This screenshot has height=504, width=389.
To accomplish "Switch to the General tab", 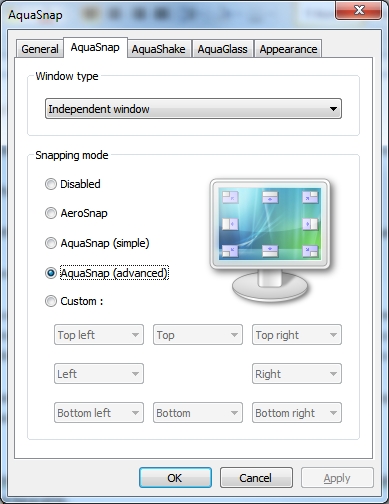I will pyautogui.click(x=40, y=49).
